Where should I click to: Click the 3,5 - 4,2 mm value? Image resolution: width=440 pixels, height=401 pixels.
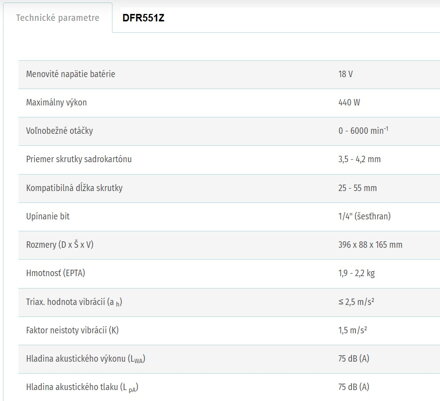[x=359, y=159]
